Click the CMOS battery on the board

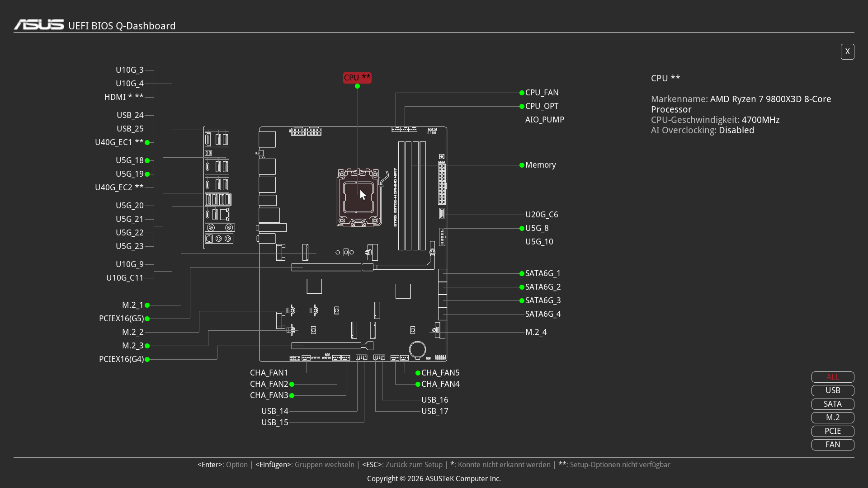coord(417,349)
